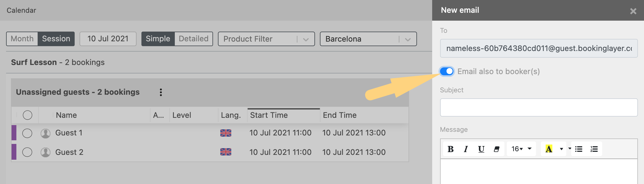
Task: Open the 10 Jul 2021 date picker
Action: pos(108,39)
